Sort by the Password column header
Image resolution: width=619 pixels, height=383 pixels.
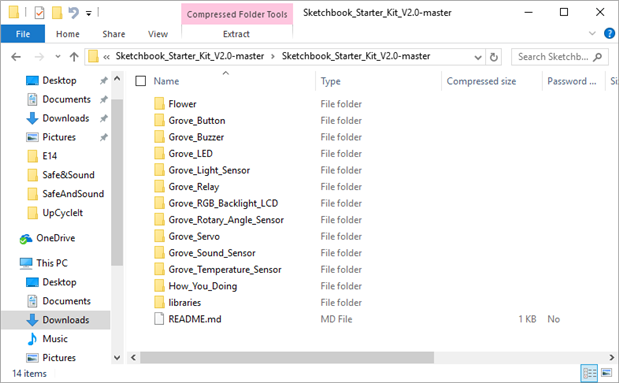(573, 81)
